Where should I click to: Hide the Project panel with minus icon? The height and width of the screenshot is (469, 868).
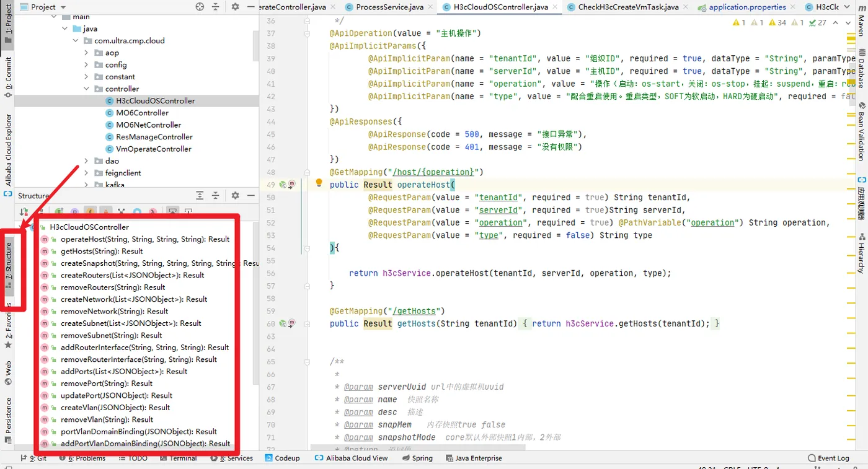[251, 7]
